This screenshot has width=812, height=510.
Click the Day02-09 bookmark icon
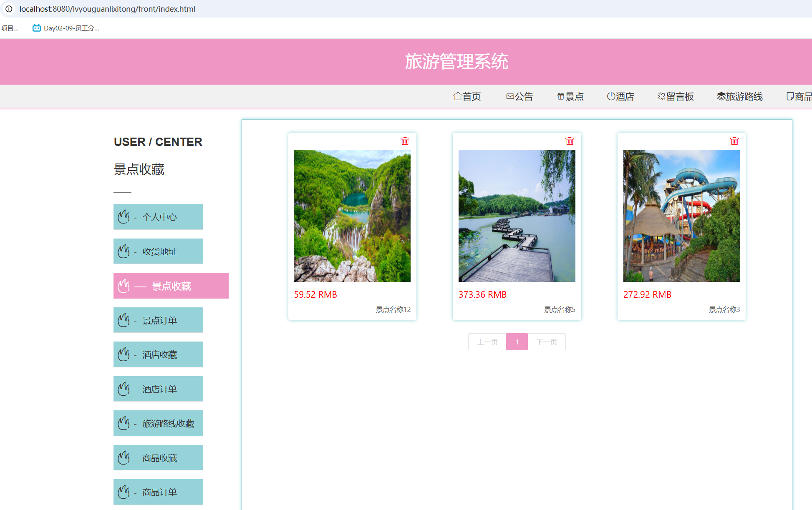37,28
